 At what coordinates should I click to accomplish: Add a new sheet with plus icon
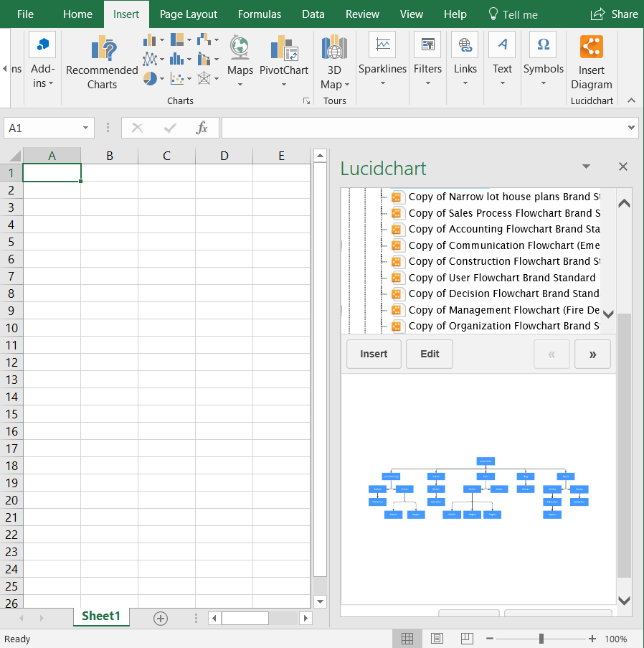160,619
